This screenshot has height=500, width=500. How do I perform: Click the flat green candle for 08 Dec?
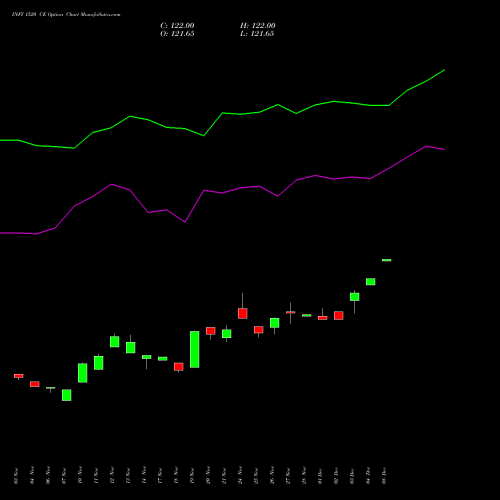point(387,260)
